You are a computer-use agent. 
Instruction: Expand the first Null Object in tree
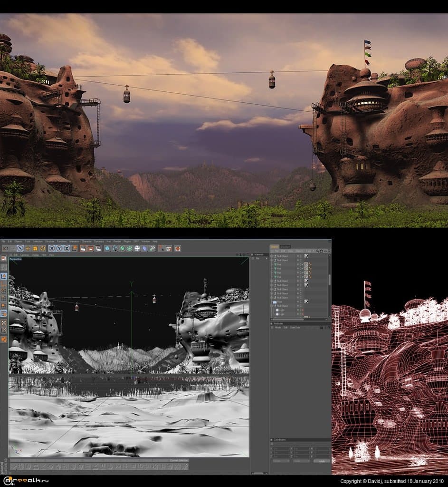(x=271, y=256)
